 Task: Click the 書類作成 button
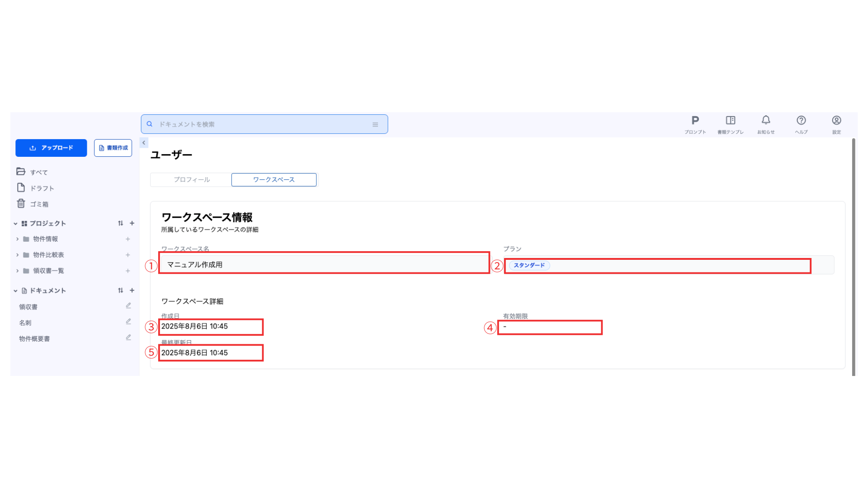click(113, 148)
